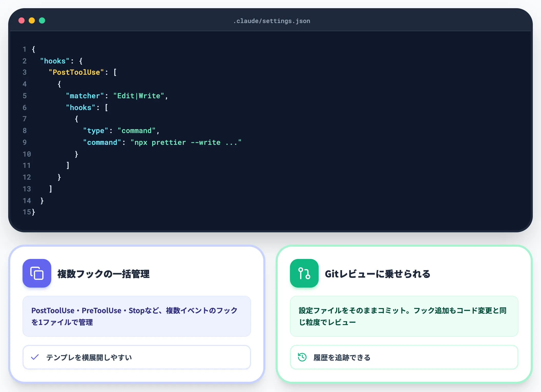Click the "command" key on line 9

click(x=102, y=143)
